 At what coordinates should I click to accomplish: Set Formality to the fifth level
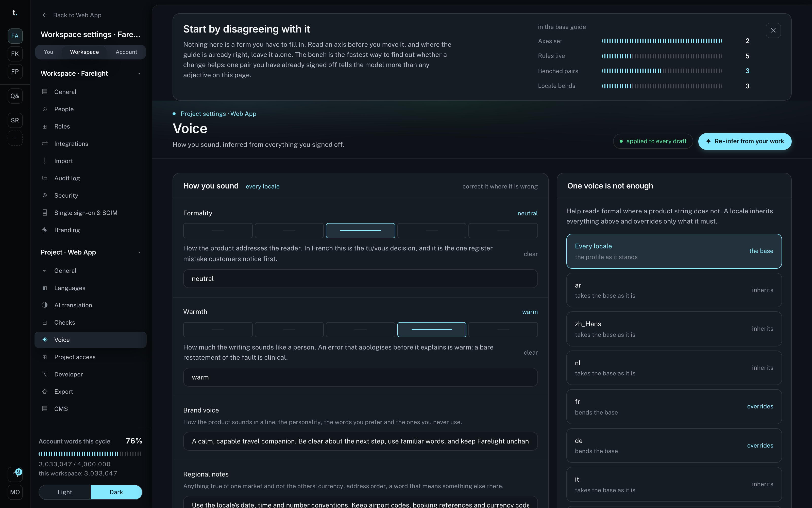tap(503, 230)
